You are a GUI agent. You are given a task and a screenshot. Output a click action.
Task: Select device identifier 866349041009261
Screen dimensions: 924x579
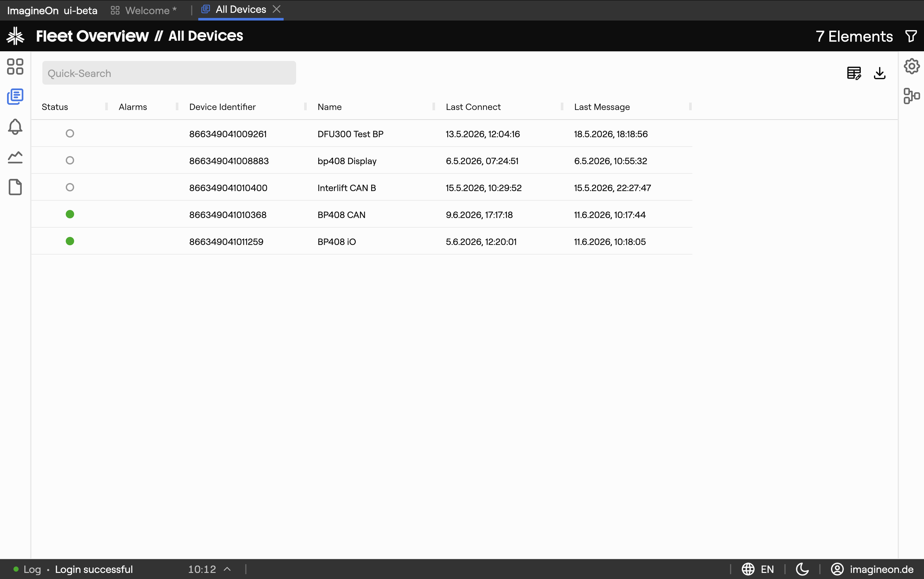[228, 134]
